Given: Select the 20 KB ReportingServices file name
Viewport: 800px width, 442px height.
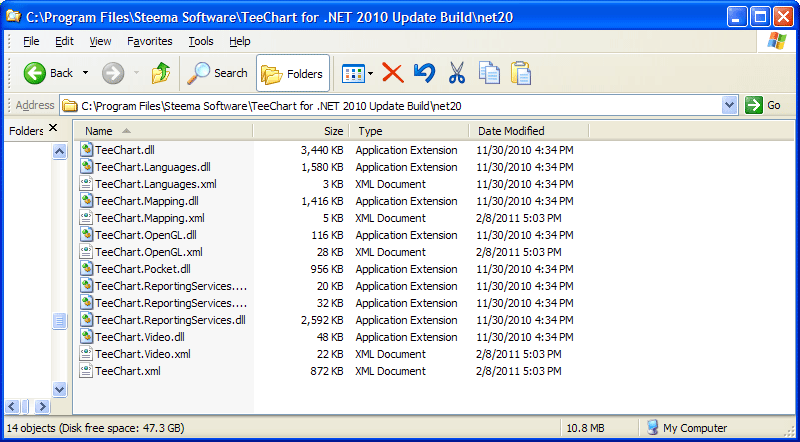Looking at the screenshot, I should point(171,286).
